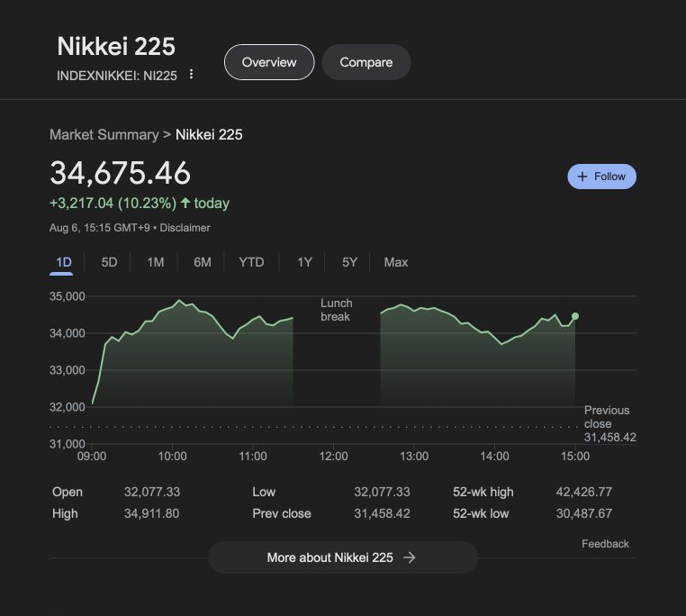Click the 35,000 y-axis label
The image size is (686, 616).
(68, 296)
